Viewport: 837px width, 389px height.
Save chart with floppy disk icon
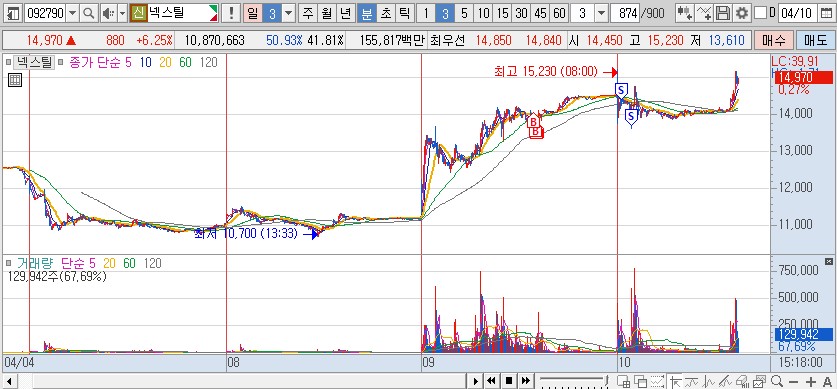tap(723, 13)
